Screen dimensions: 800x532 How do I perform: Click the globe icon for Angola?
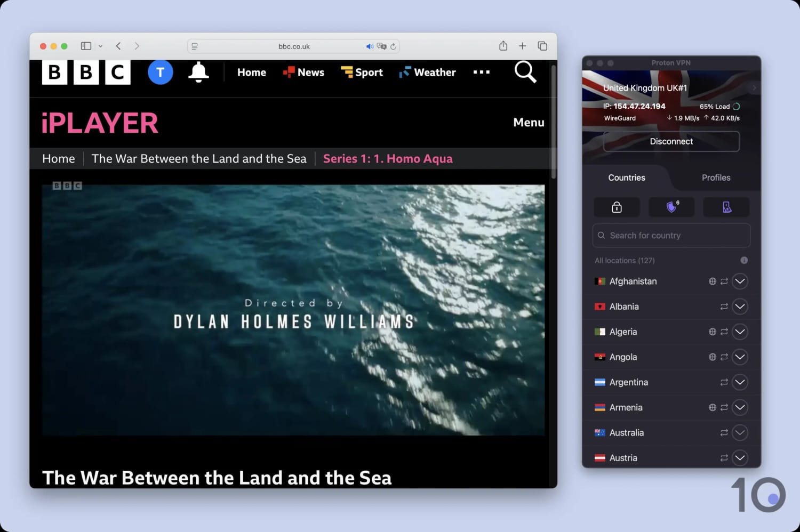pyautogui.click(x=713, y=357)
